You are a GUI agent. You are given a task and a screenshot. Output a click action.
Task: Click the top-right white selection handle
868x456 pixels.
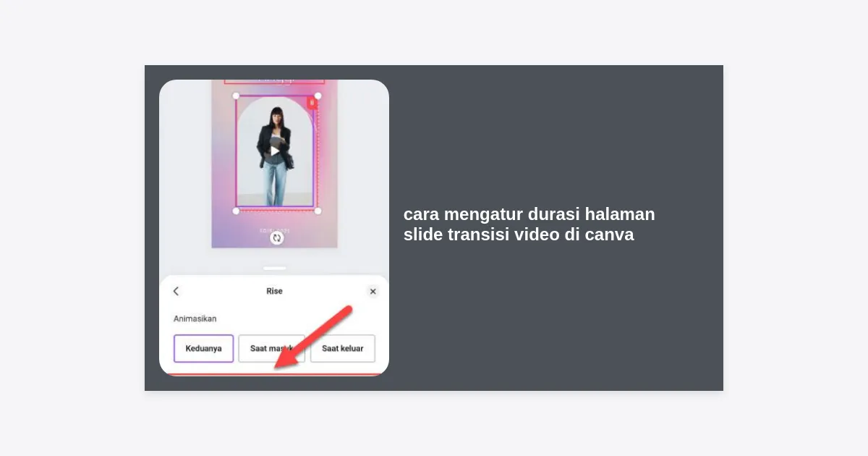click(318, 96)
